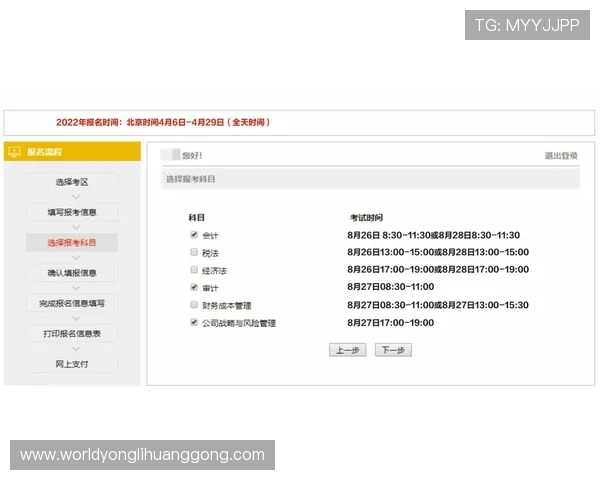Select the 填写报考信息 step
The height and width of the screenshot is (480, 600).
(72, 212)
